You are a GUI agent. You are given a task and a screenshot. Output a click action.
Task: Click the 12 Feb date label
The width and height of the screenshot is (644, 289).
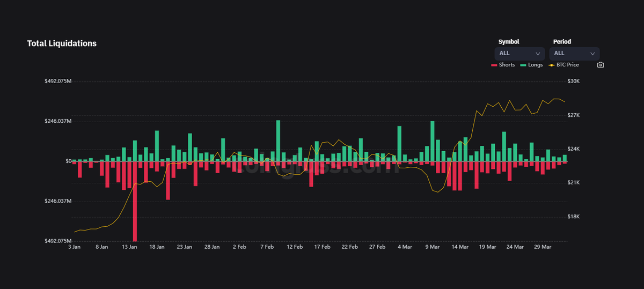pyautogui.click(x=295, y=247)
